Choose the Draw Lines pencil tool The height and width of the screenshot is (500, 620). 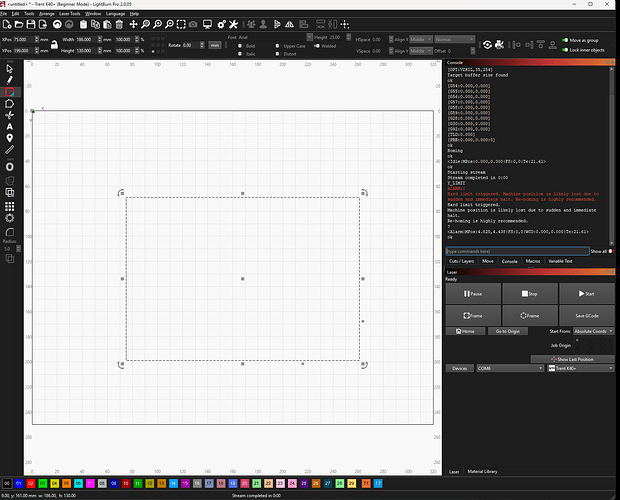point(9,78)
